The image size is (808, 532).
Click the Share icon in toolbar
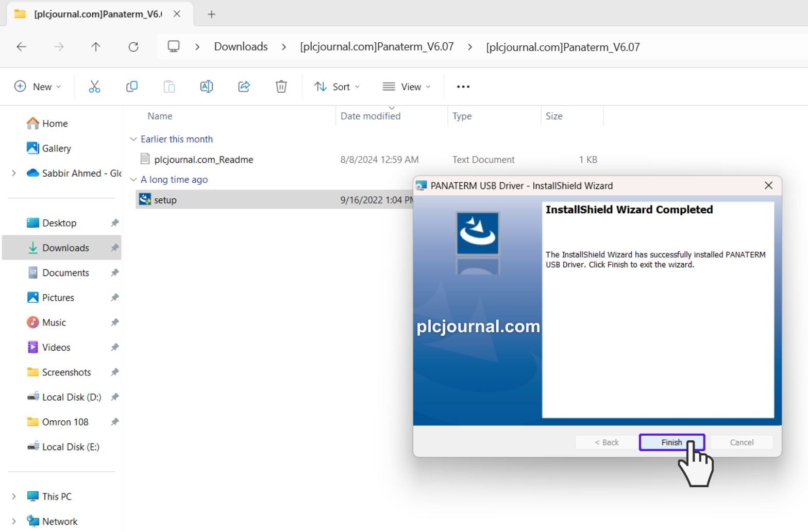244,87
